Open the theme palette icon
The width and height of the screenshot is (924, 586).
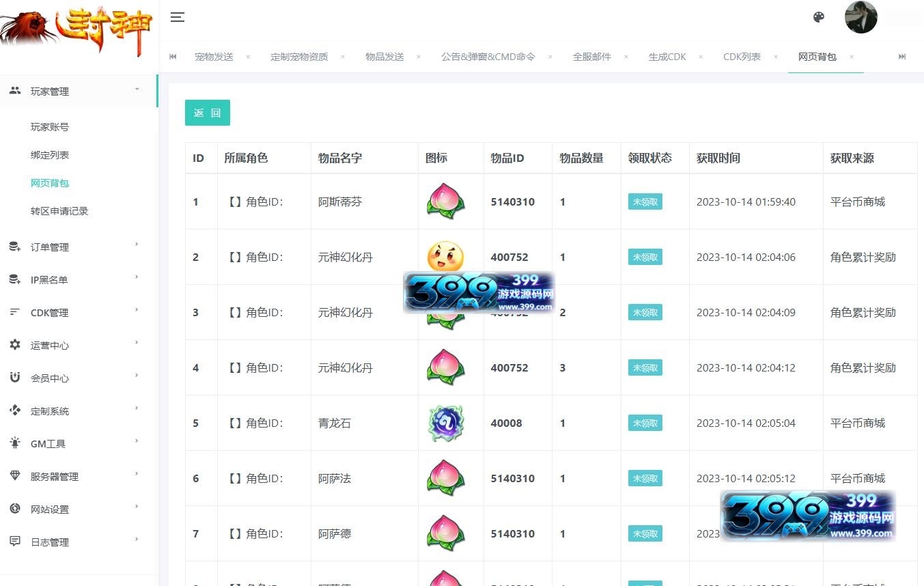tap(819, 17)
